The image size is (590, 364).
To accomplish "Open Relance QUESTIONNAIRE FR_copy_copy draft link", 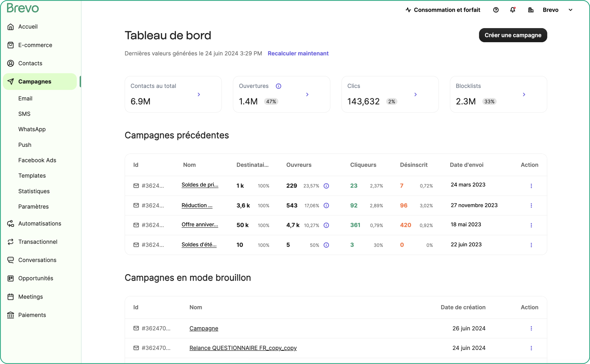I will click(243, 348).
